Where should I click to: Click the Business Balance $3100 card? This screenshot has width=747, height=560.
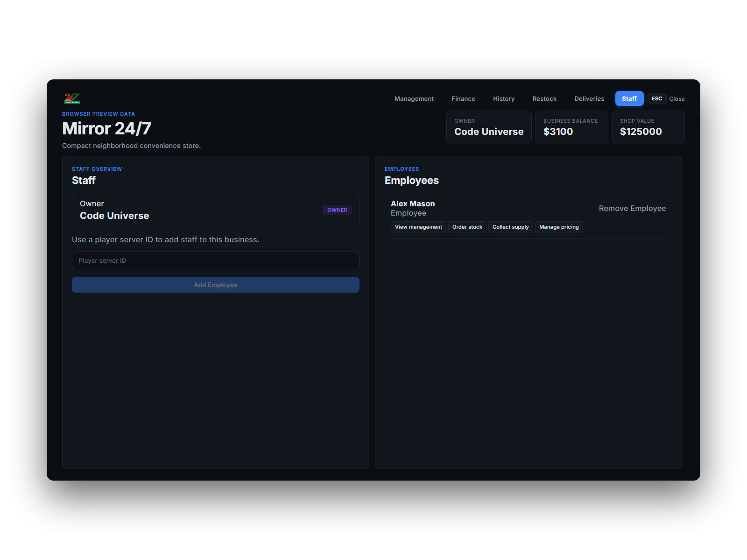(x=571, y=127)
